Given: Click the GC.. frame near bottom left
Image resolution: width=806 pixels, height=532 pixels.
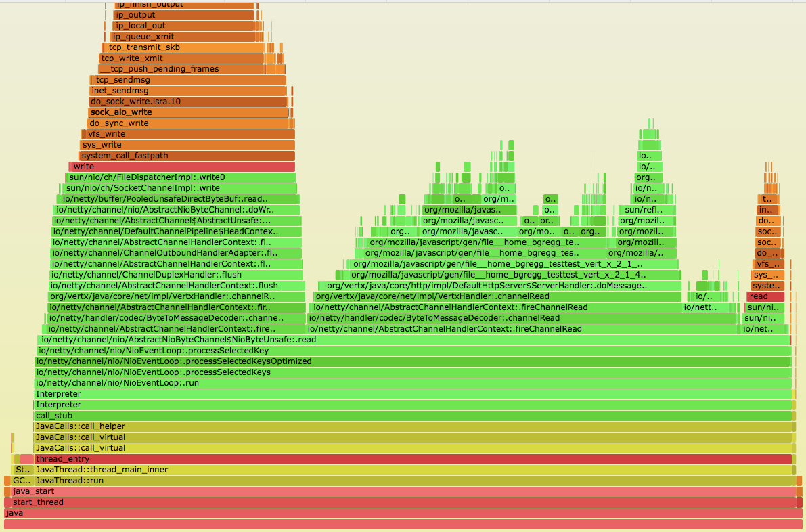Looking at the screenshot, I should coord(22,480).
